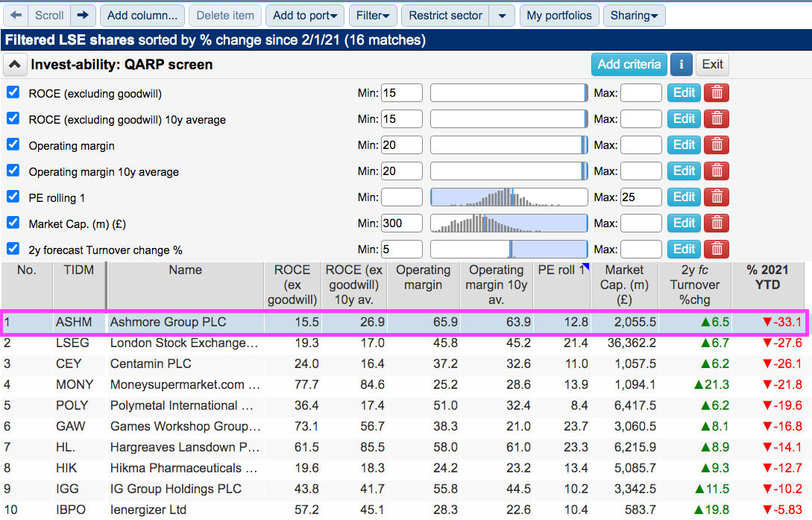
Task: Edit the ROCE 10y average criterion
Action: (684, 119)
